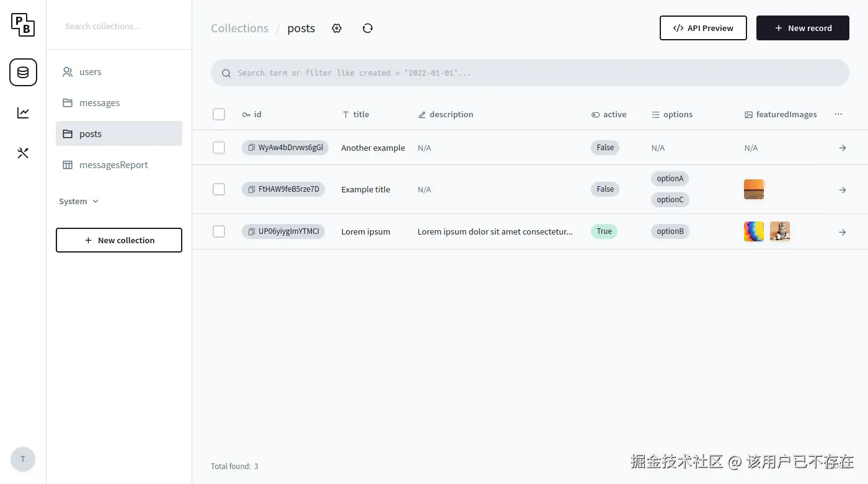The image size is (868, 484).
Task: Click False badge in Example title row
Action: pos(605,189)
